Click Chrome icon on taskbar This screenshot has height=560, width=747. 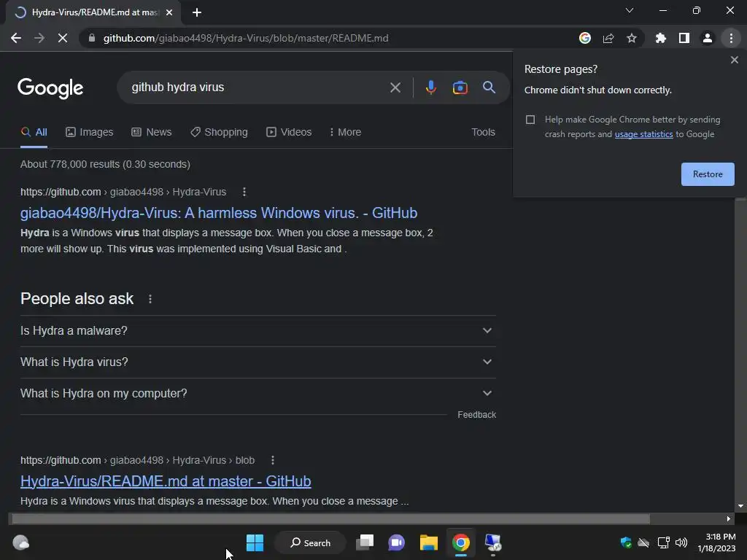461,542
